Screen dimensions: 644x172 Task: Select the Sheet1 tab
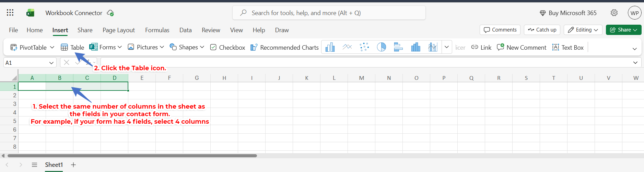54,165
